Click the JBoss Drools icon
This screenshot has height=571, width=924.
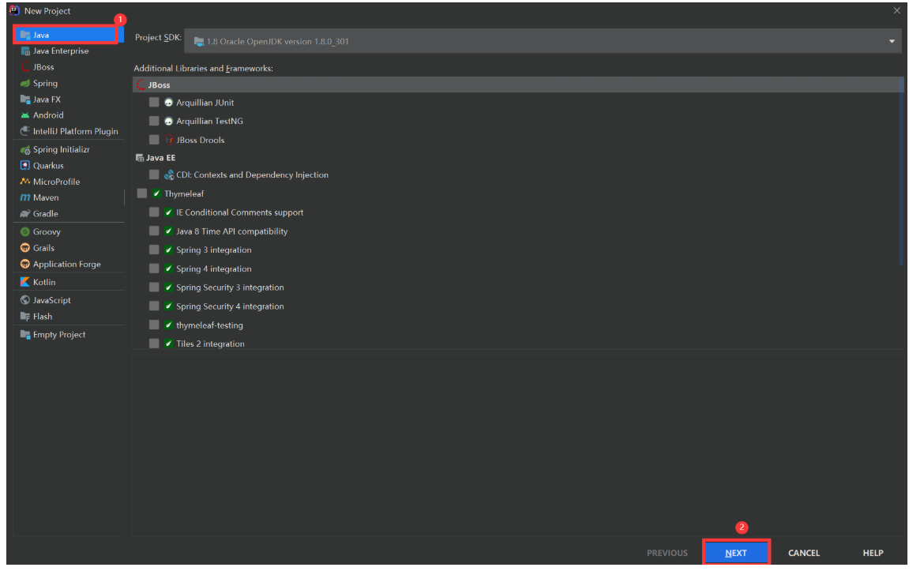168,141
